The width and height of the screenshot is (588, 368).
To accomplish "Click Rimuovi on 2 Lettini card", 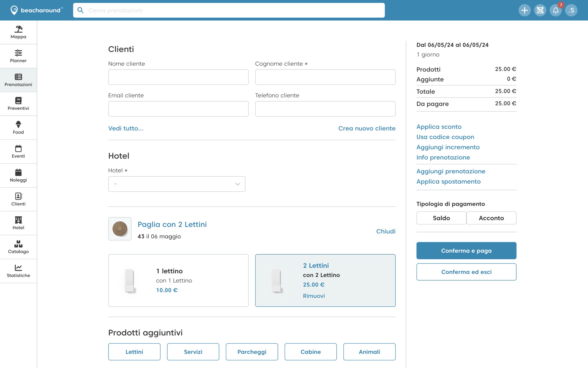I will pos(314,296).
